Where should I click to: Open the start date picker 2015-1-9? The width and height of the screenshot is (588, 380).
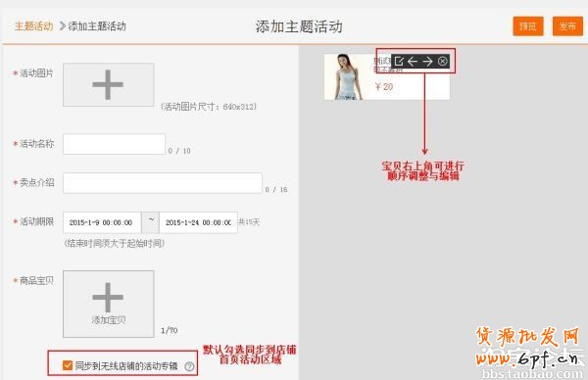tap(102, 222)
